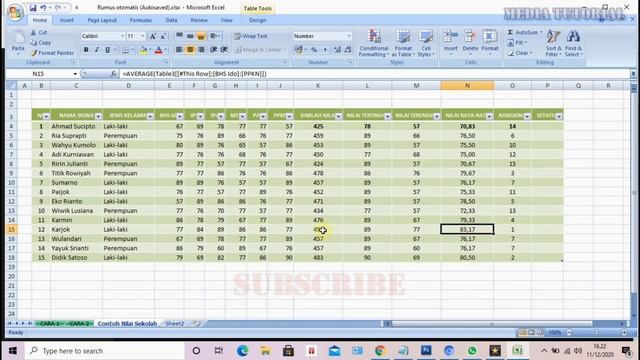Viewport: 640px width, 360px height.
Task: Click the Format cells icon
Action: (489, 37)
